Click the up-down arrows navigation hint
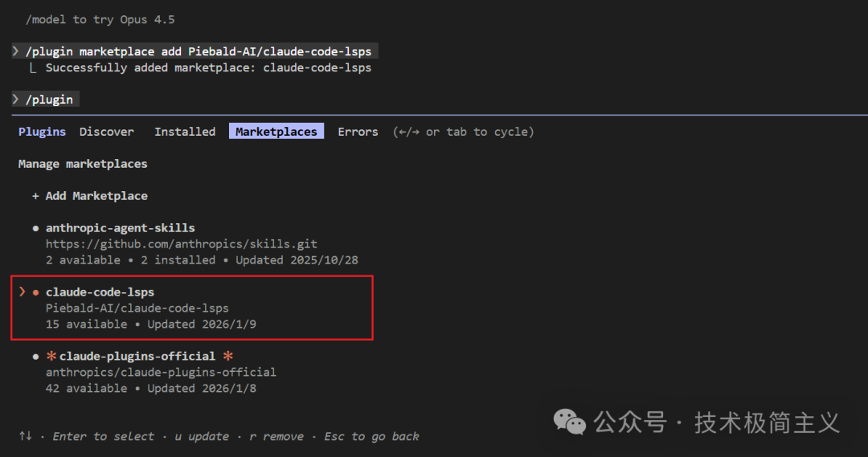 [x=26, y=436]
